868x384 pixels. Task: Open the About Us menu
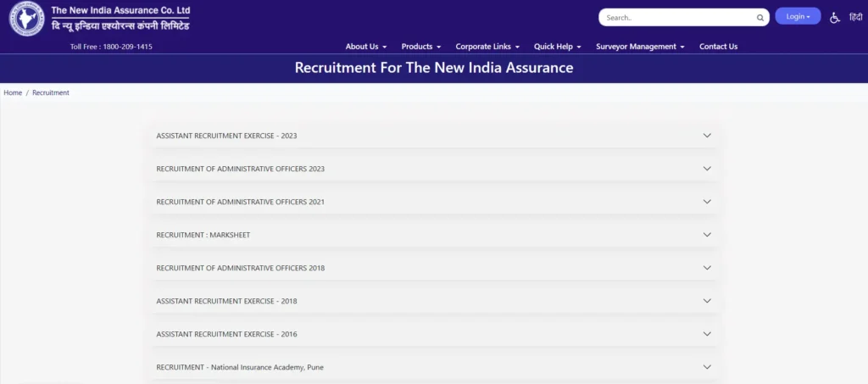click(366, 47)
